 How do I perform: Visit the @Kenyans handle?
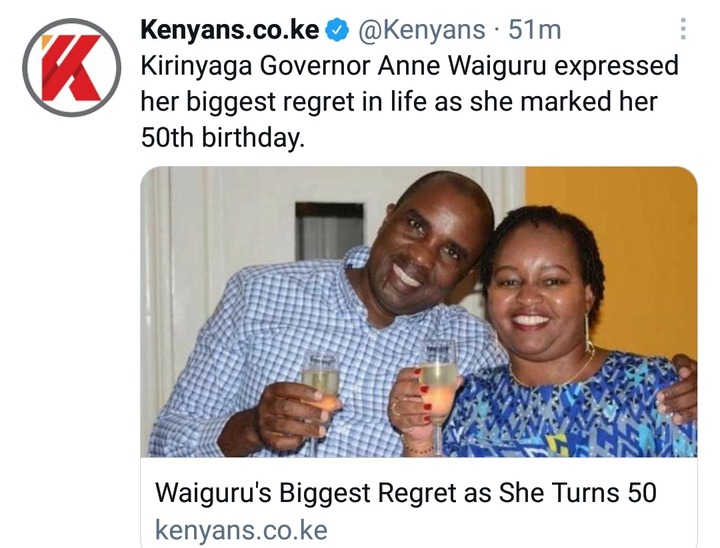(x=421, y=30)
